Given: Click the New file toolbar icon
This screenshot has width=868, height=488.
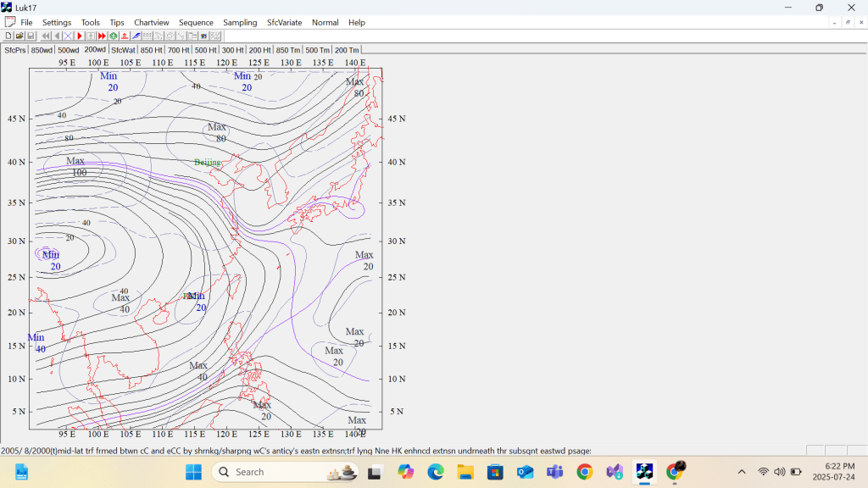Looking at the screenshot, I should click(8, 36).
